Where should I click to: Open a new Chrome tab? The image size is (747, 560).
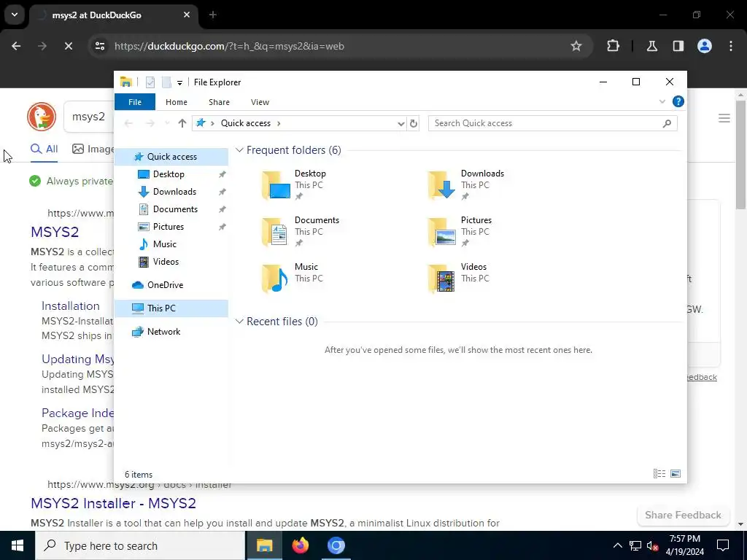pyautogui.click(x=213, y=15)
